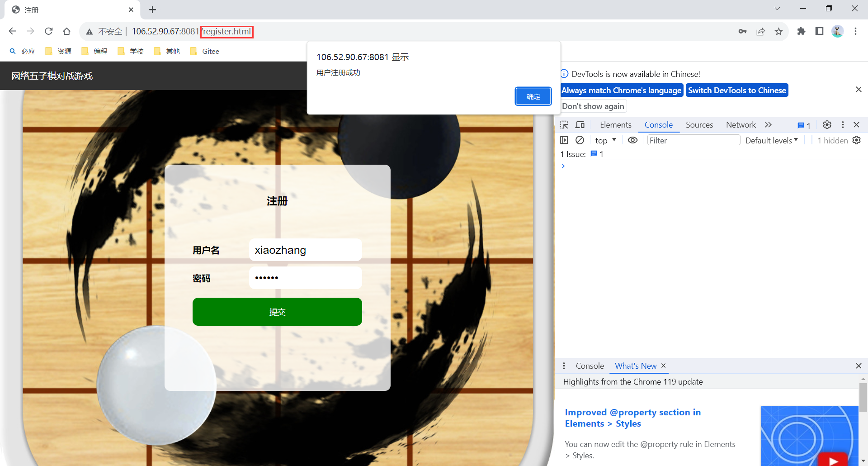Click Don't show again
Image resolution: width=868 pixels, height=466 pixels.
(x=593, y=106)
